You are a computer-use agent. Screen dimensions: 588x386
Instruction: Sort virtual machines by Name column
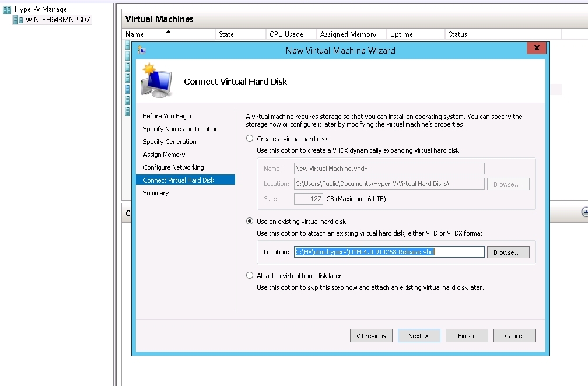[x=169, y=34]
